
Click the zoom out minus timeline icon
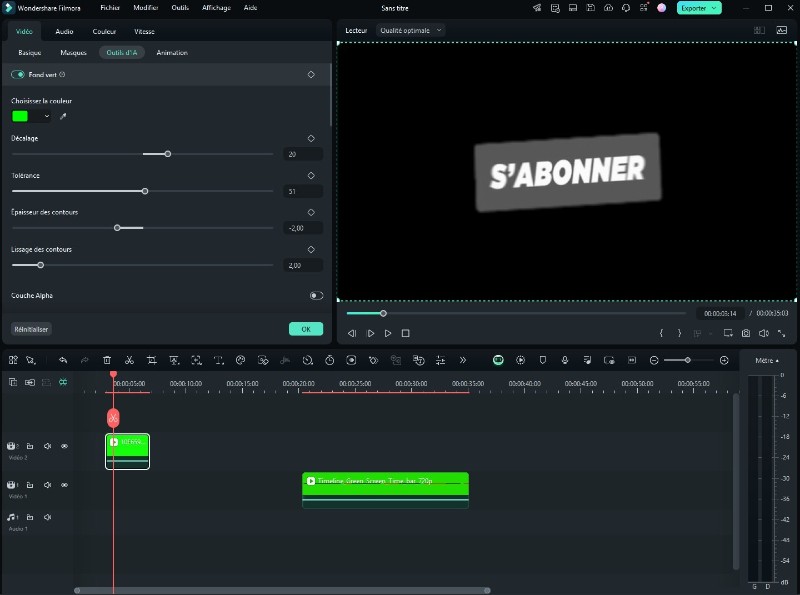pyautogui.click(x=654, y=360)
